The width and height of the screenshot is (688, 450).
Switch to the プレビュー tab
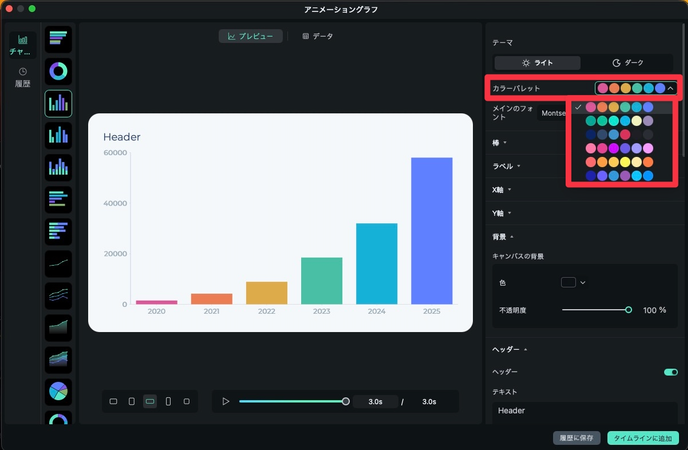pos(250,36)
